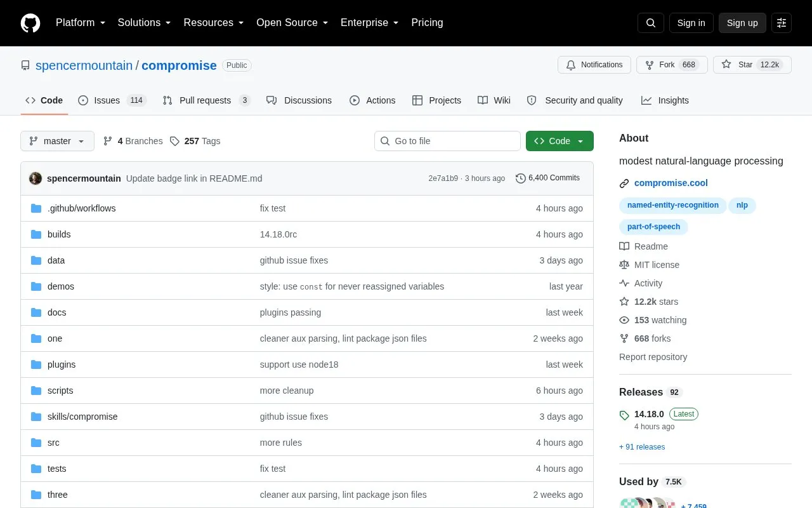Expand the Resources menu
812x508 pixels.
pos(214,23)
